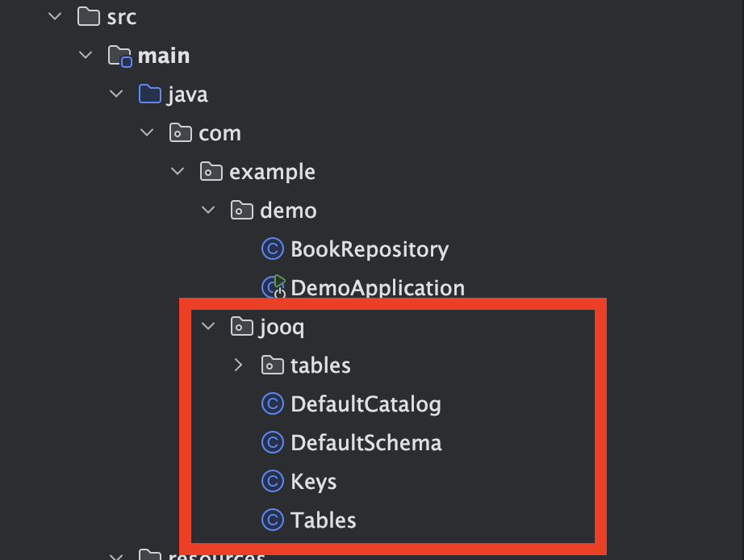Click the main module folder icon
The width and height of the screenshot is (744, 560).
119,56
